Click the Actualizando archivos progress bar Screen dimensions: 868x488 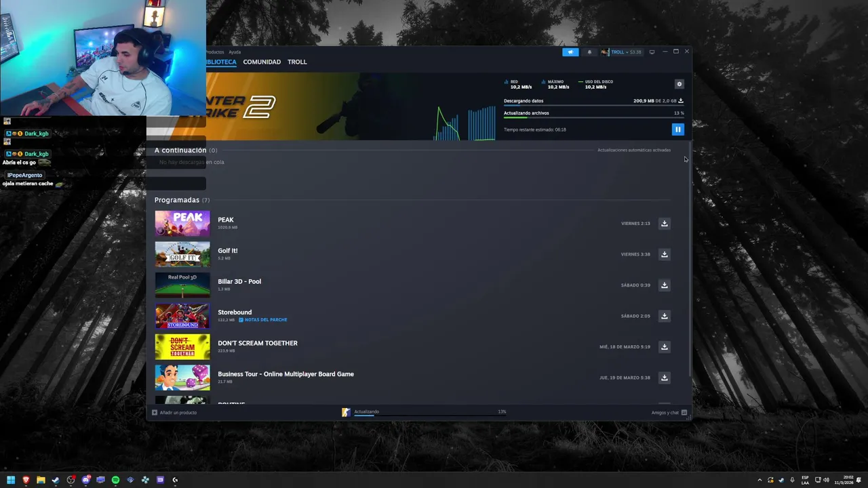click(x=593, y=118)
